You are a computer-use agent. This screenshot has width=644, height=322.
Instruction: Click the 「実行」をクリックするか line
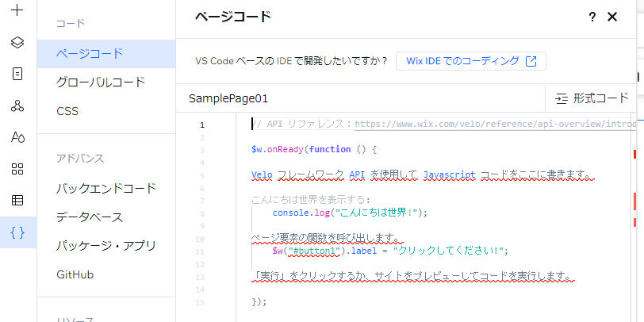412,277
